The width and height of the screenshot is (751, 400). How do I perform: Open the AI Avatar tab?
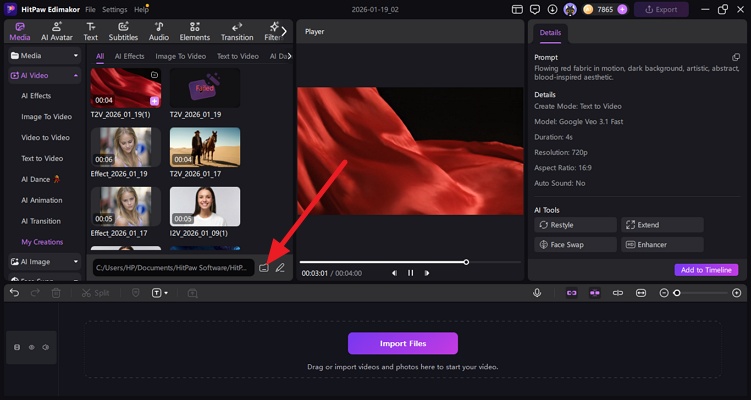(57, 32)
